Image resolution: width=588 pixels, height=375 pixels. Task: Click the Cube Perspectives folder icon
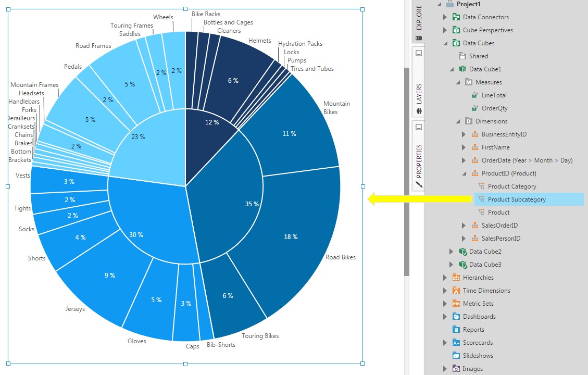click(456, 30)
